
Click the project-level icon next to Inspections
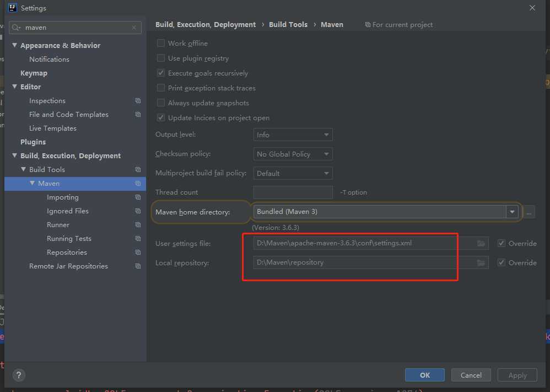point(138,101)
